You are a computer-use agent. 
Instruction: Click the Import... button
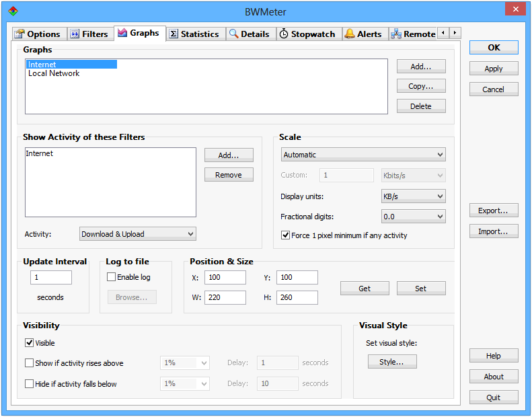click(x=494, y=231)
